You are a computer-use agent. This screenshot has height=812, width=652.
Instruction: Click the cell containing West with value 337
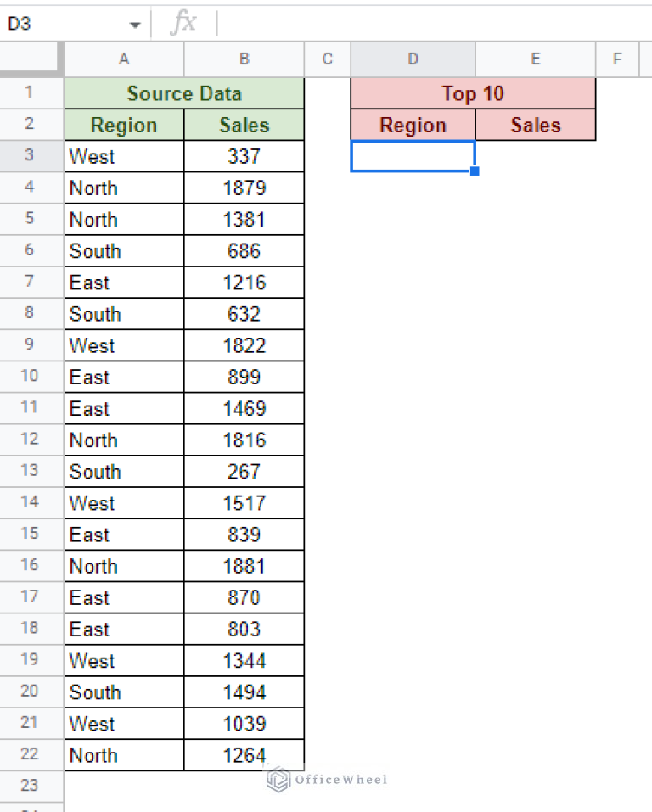[x=123, y=156]
